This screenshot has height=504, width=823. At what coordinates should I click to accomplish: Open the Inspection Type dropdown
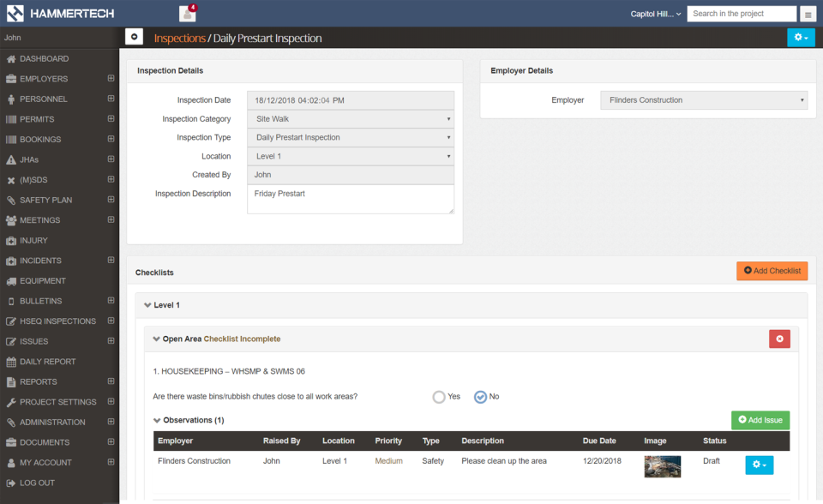[x=351, y=137]
